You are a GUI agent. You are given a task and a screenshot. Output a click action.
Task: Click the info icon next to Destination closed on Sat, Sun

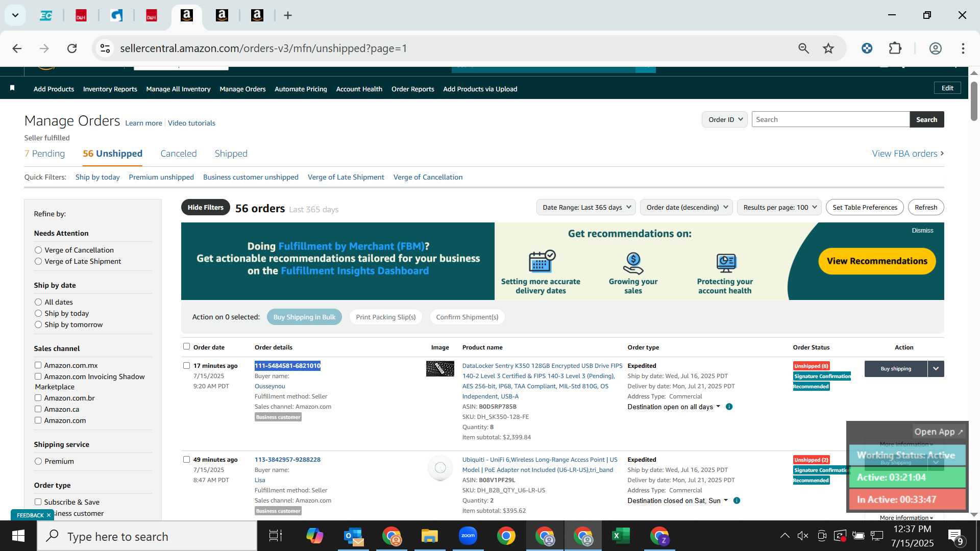click(x=737, y=500)
